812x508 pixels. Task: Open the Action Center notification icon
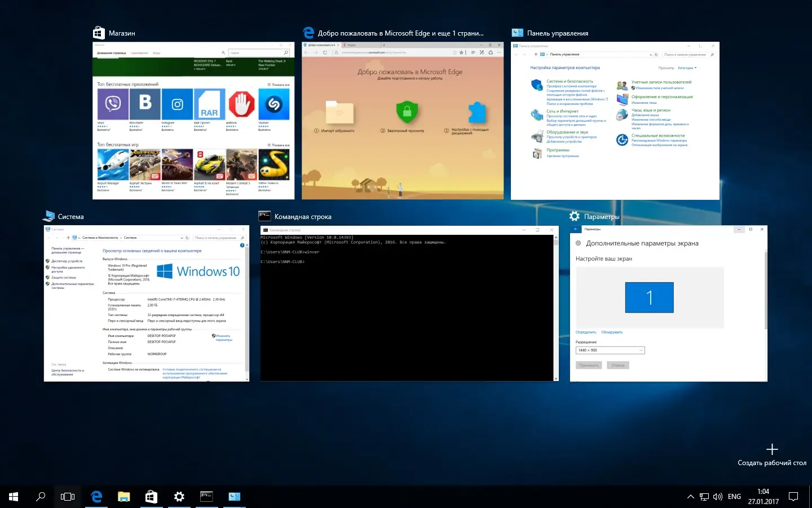coord(793,497)
